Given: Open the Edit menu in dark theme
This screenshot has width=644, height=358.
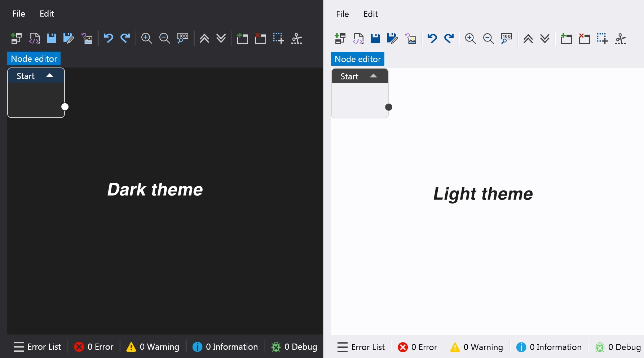Looking at the screenshot, I should pos(47,14).
